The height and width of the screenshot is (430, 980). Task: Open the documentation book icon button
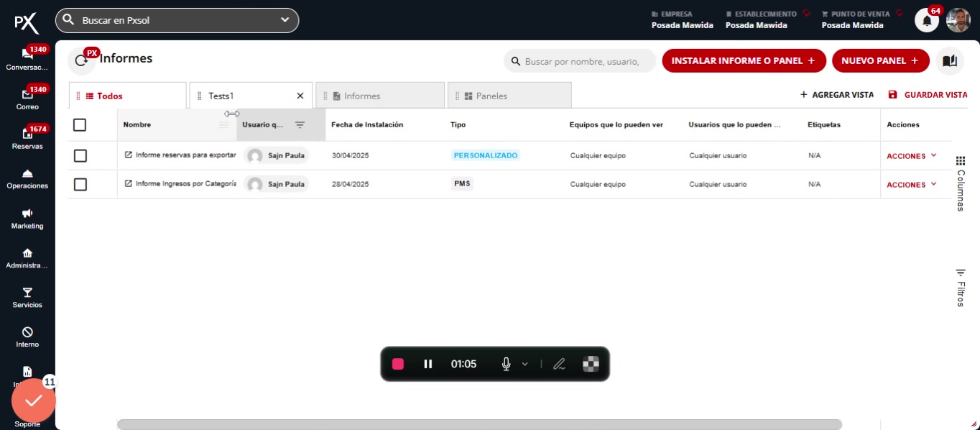949,61
